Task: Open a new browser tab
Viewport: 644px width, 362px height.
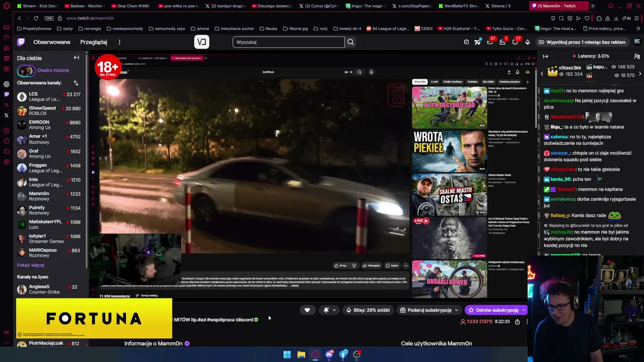Action: click(593, 6)
